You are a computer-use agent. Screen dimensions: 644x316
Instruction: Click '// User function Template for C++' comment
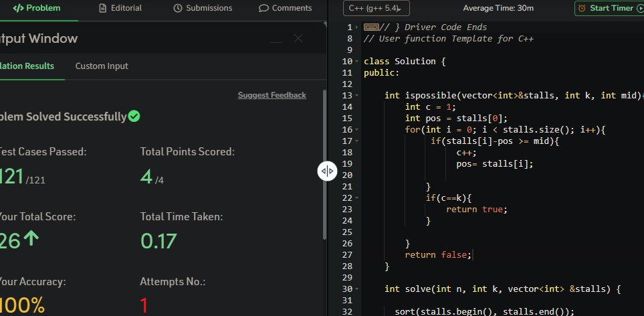449,39
